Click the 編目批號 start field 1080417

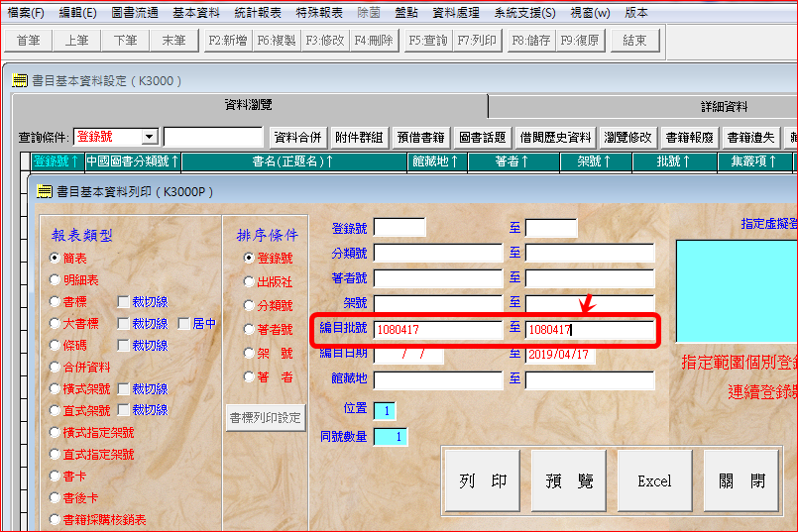click(438, 330)
